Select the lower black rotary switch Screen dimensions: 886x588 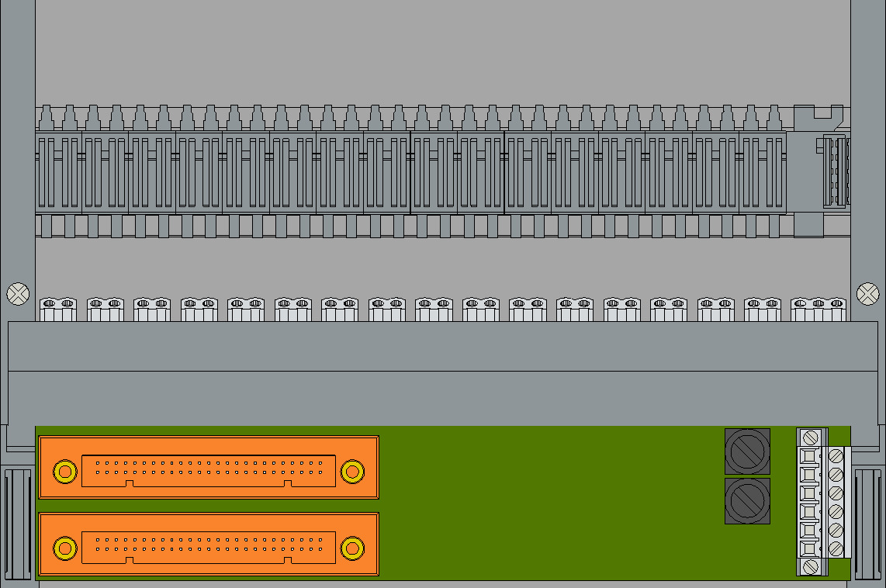point(747,500)
